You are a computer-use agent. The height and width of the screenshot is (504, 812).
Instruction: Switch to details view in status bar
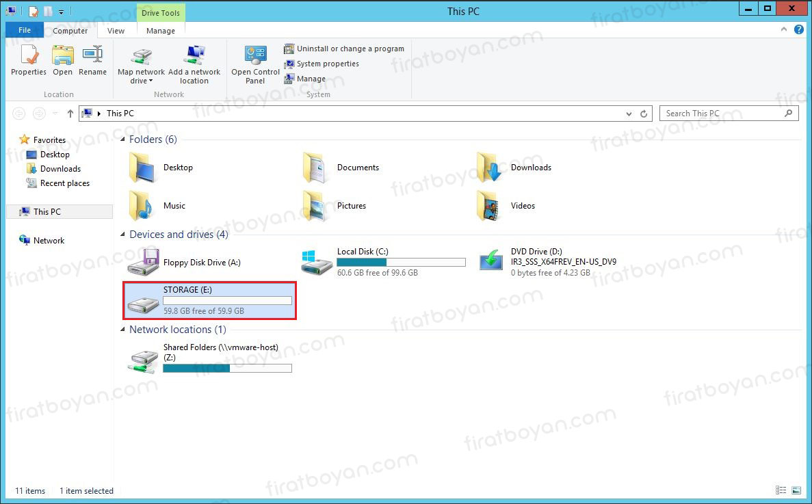click(781, 490)
